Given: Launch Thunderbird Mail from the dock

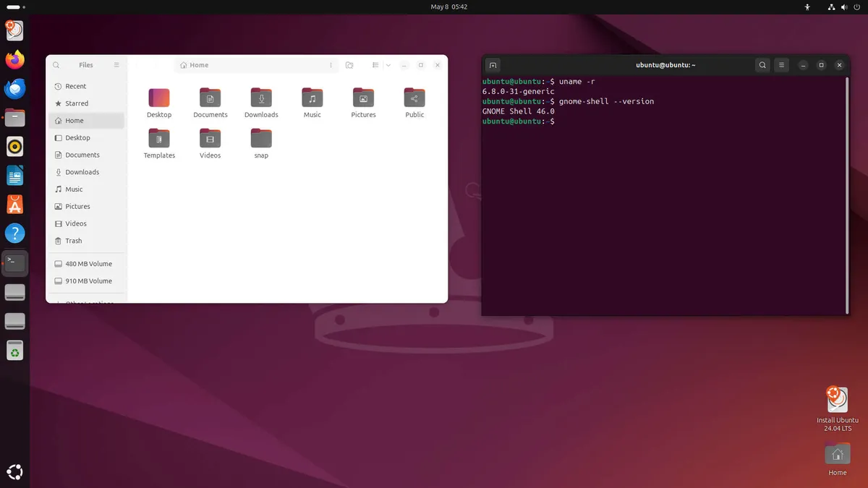Looking at the screenshot, I should (x=14, y=88).
